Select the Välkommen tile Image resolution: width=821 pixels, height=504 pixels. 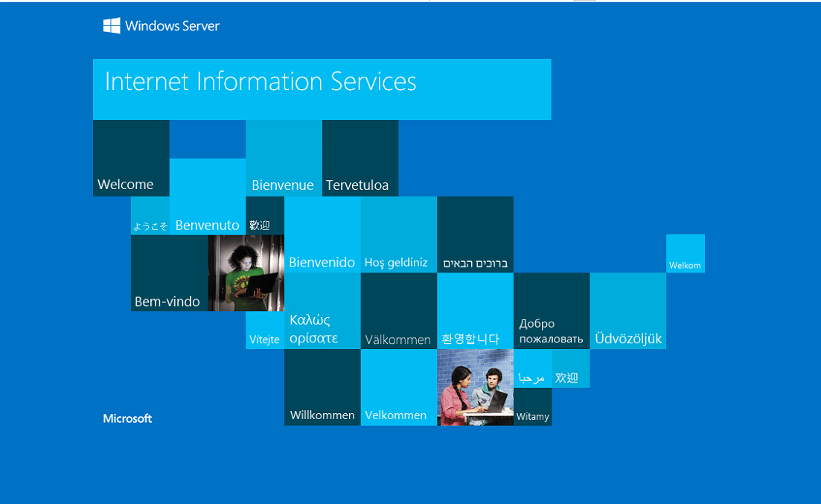coord(399,311)
